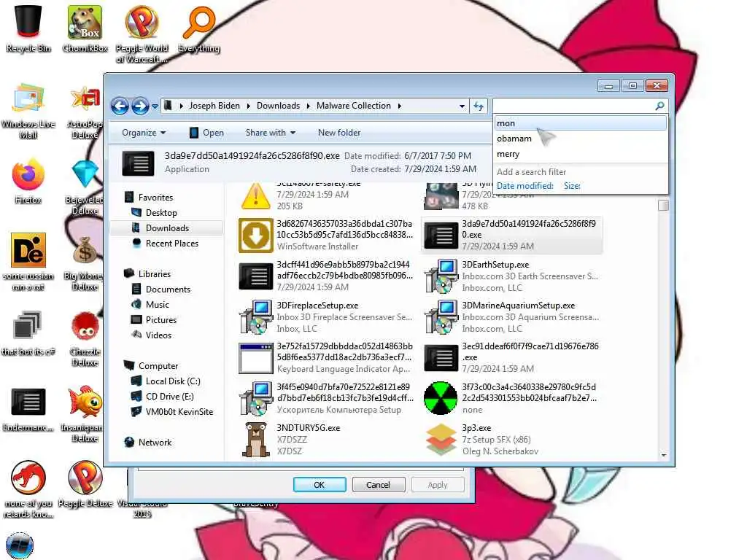The height and width of the screenshot is (560, 747).
Task: Expand the address bar previous locations dropdown
Action: [462, 106]
